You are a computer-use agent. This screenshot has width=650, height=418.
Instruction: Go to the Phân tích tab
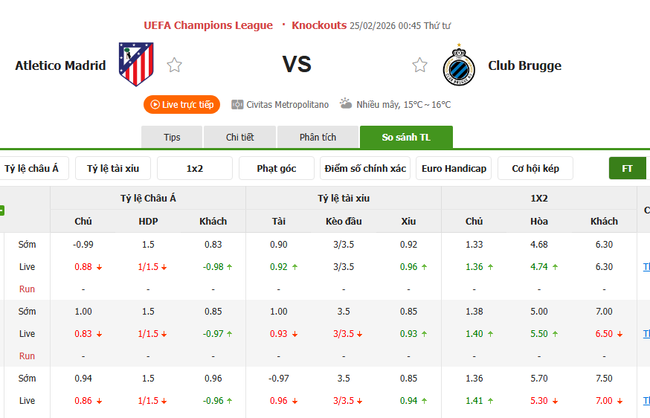(x=318, y=137)
